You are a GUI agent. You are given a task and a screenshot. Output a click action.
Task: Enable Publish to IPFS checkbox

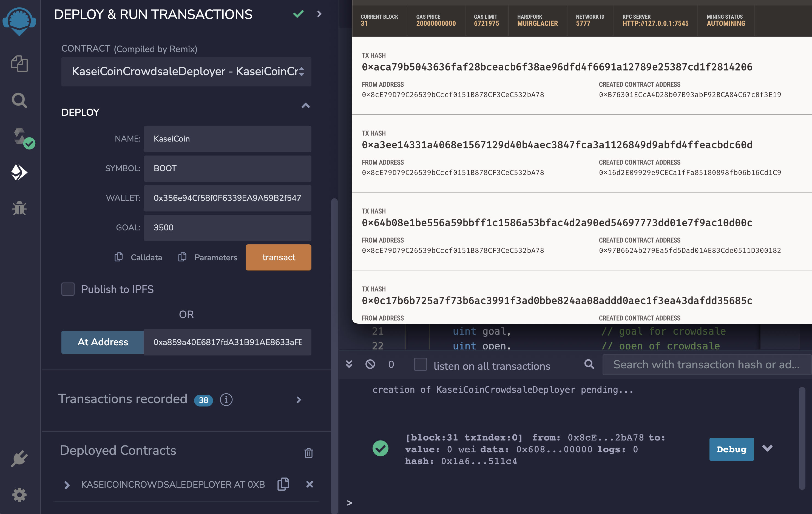click(x=68, y=289)
